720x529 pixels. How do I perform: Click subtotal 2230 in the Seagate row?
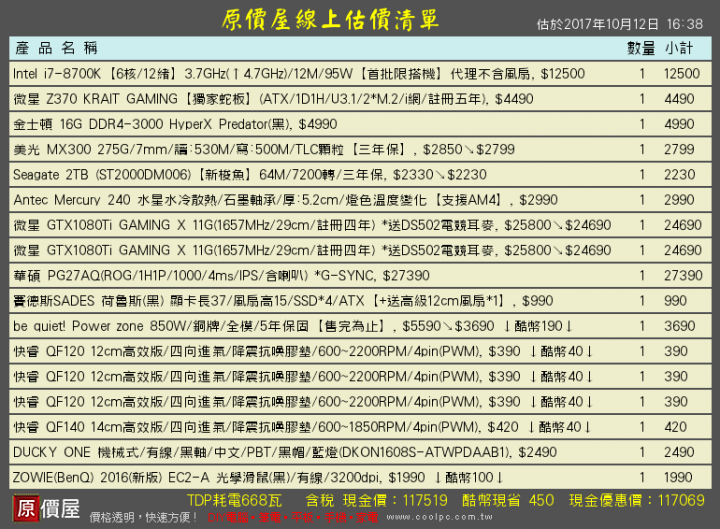[x=679, y=174]
